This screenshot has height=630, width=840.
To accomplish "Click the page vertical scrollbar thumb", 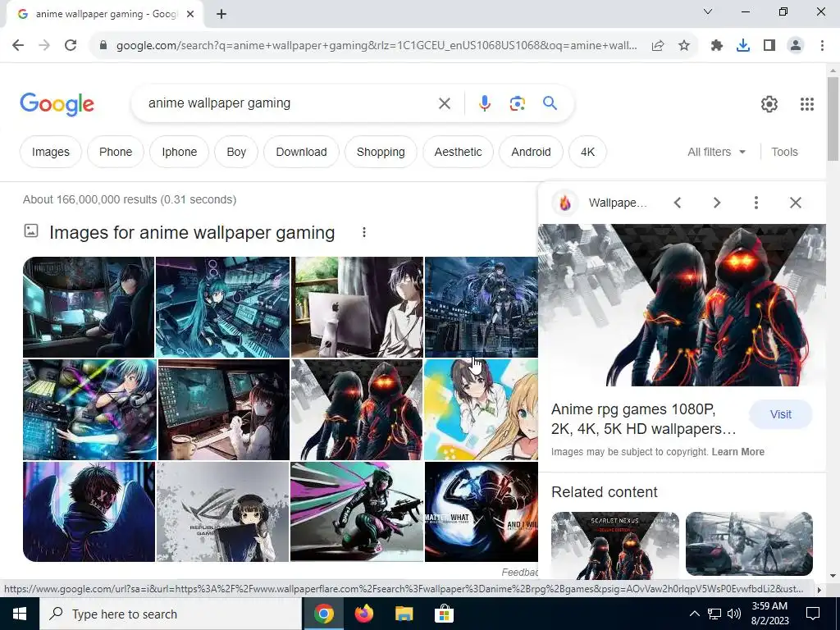I will (x=833, y=118).
